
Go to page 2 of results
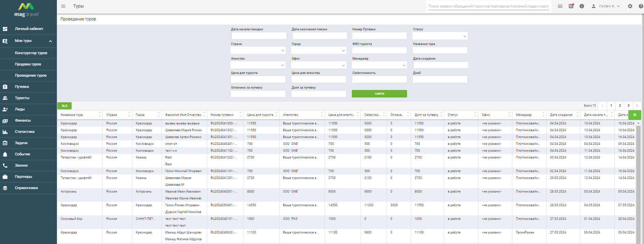[x=620, y=106]
